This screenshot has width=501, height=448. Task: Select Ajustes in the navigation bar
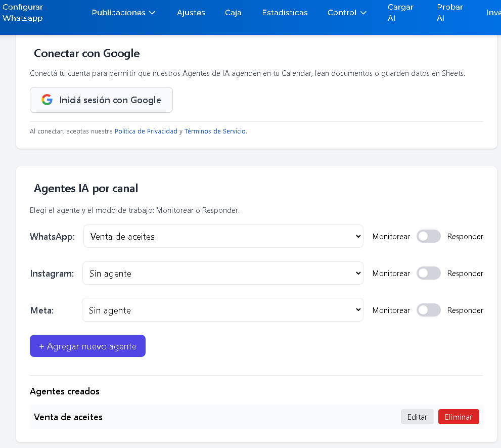[191, 13]
